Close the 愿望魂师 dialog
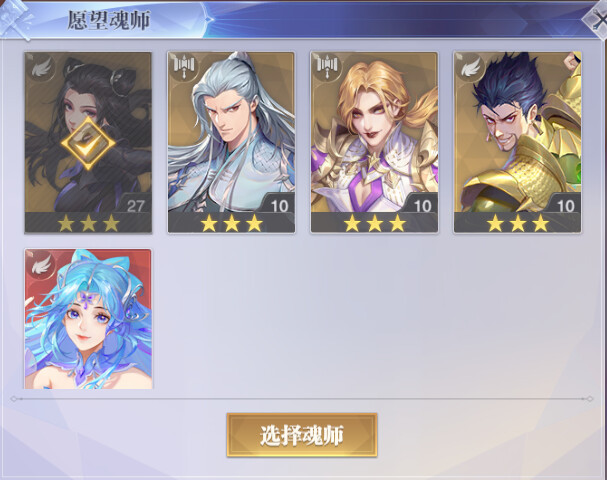This screenshot has height=480, width=607. click(x=596, y=20)
